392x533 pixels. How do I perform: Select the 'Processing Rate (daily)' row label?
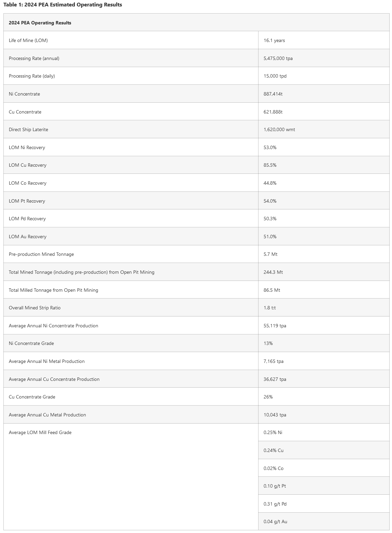32,76
